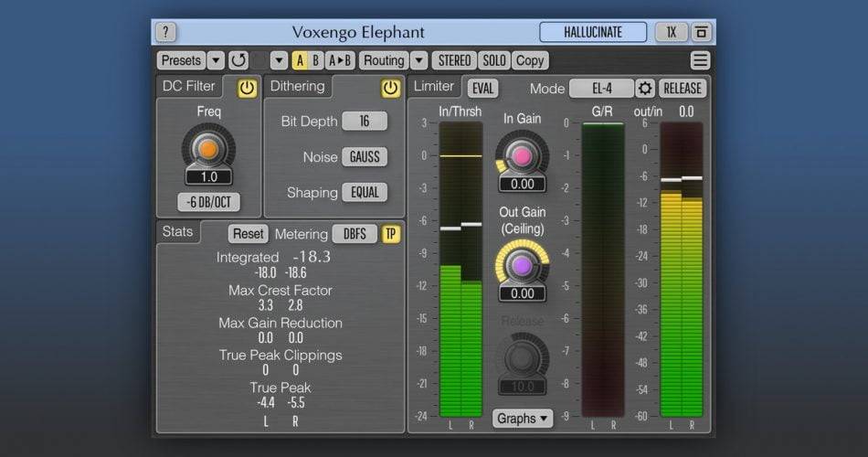Open the EL-4 mode selector
Screen dimensions: 868x457
(602, 88)
